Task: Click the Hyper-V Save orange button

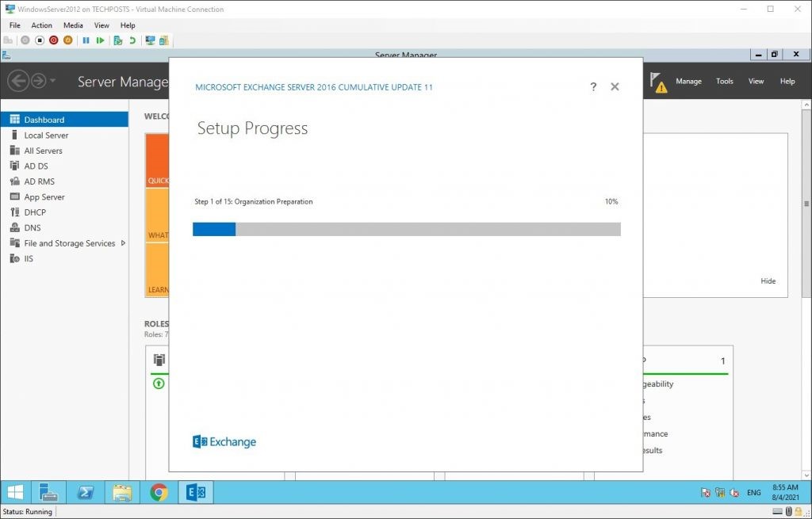Action: (x=68, y=40)
